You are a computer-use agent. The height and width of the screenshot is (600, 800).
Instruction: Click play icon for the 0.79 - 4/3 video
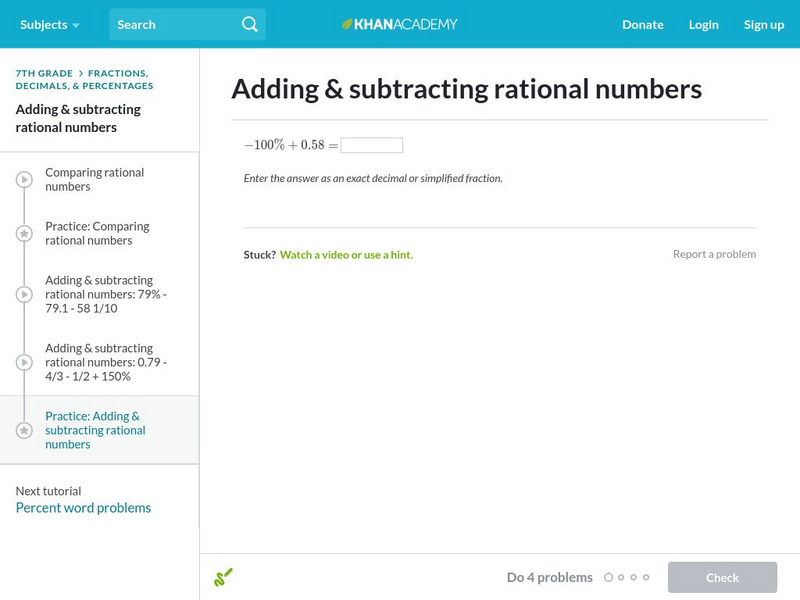24,363
